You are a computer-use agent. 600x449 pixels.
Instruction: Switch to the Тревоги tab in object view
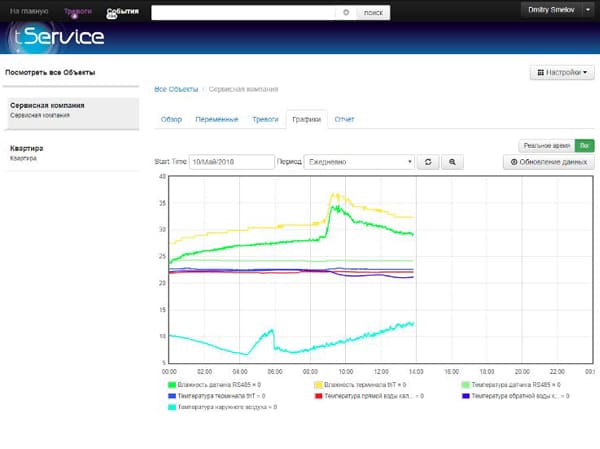(x=265, y=119)
